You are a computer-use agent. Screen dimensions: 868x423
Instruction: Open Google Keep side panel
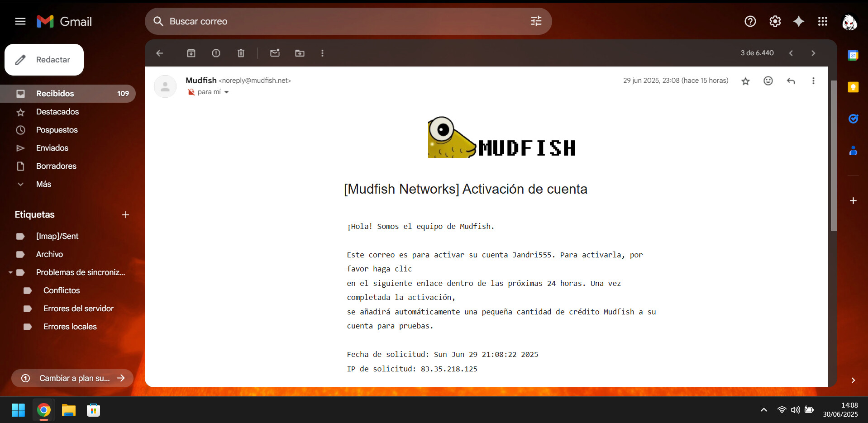tap(853, 87)
